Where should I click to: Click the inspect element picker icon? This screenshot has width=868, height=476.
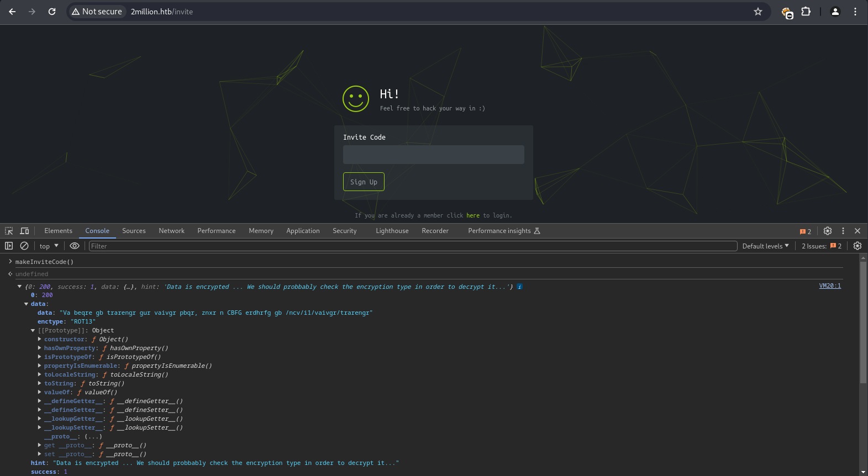coord(9,231)
